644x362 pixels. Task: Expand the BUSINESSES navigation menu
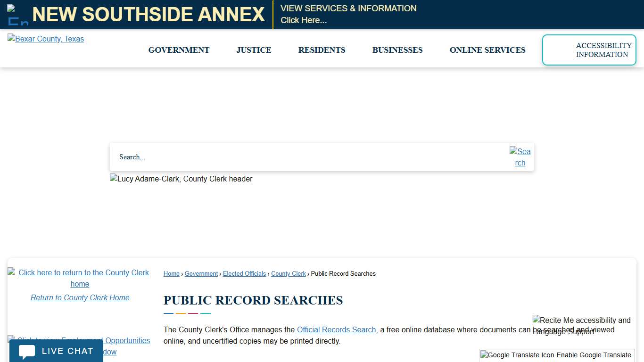tap(397, 50)
